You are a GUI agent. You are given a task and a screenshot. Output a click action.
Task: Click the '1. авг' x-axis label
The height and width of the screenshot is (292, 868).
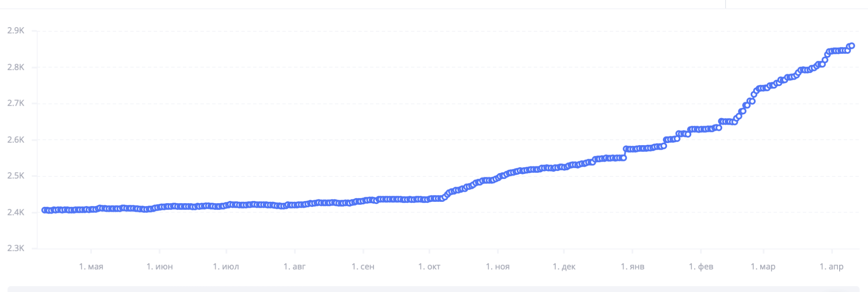tap(295, 267)
